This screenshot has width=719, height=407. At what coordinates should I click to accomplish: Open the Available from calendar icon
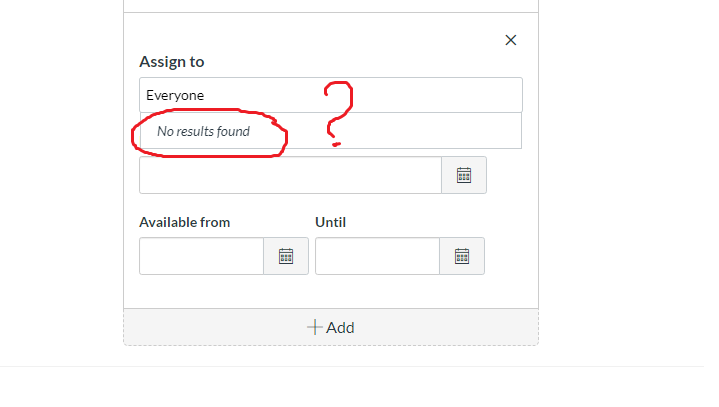(x=286, y=256)
